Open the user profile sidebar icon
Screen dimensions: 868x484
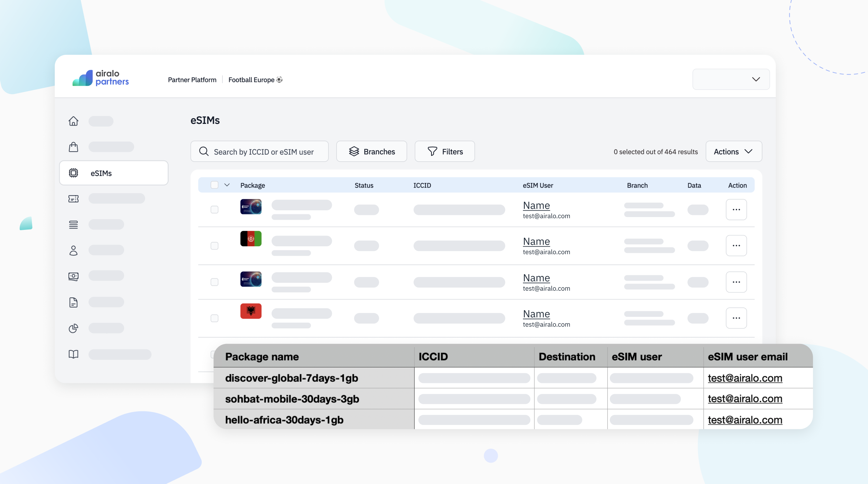tap(73, 251)
